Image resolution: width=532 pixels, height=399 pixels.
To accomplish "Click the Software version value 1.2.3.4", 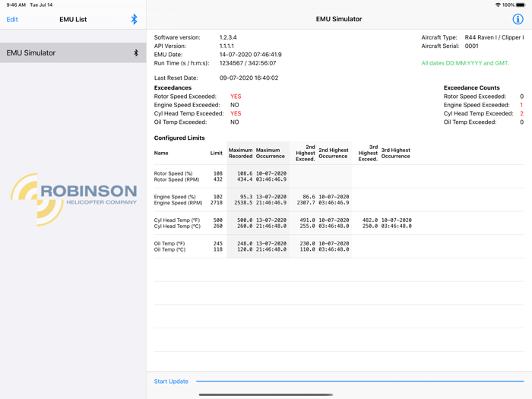I will point(228,37).
